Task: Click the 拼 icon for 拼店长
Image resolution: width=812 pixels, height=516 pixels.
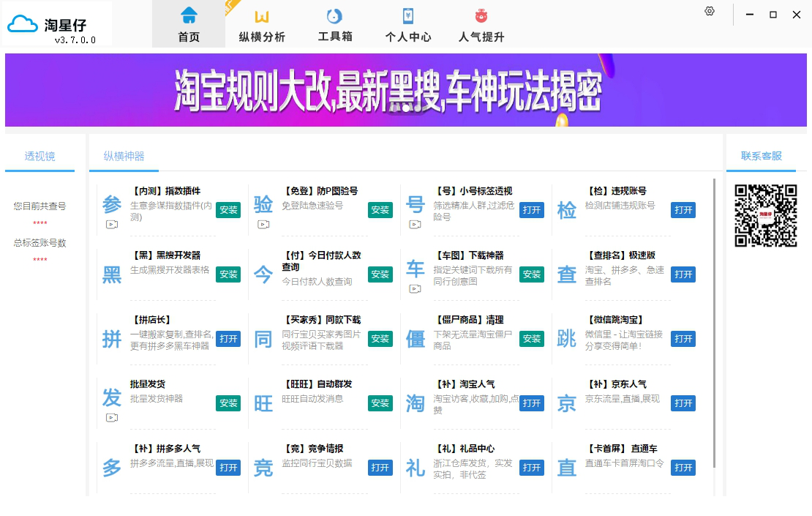Action: tap(112, 339)
